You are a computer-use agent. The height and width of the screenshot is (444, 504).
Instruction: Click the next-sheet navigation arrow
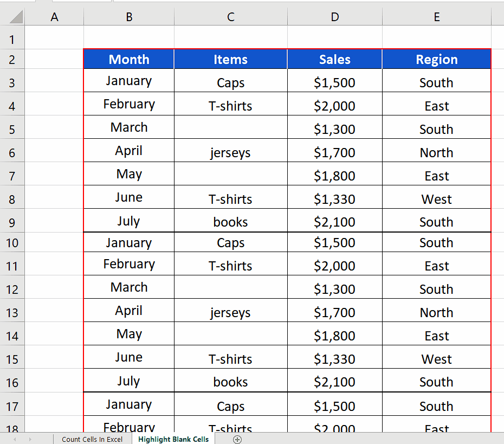click(31, 439)
